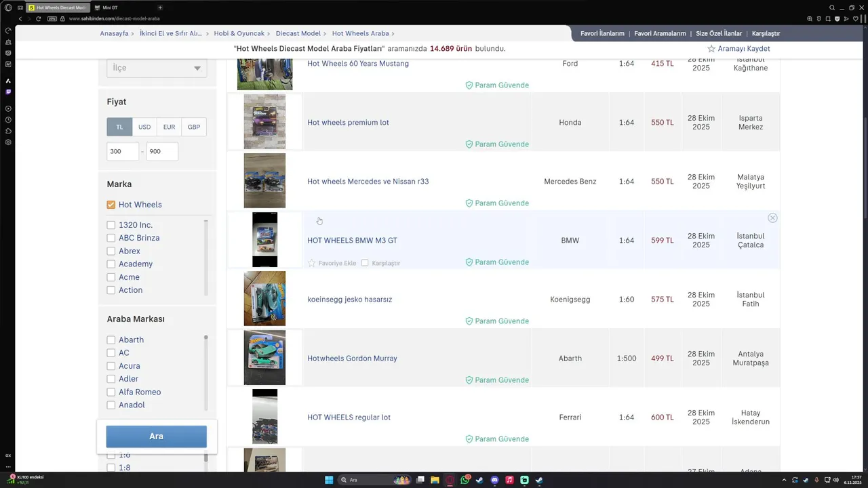Select the TL currency tab
This screenshot has height=488, width=868.
(x=119, y=127)
